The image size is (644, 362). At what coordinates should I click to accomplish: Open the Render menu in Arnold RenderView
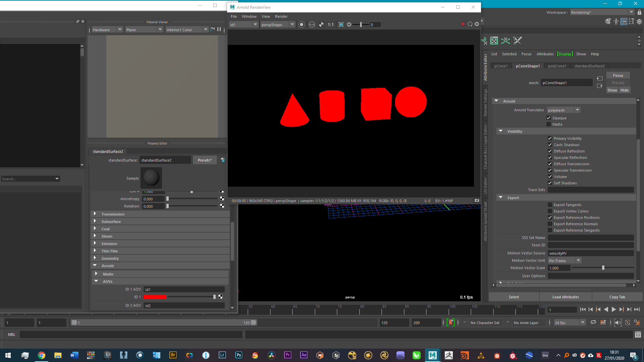[x=281, y=16]
